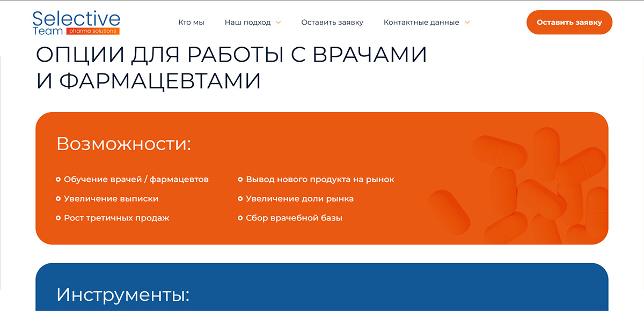
Task: Open the "Наш подход" menu item
Action: [x=247, y=23]
